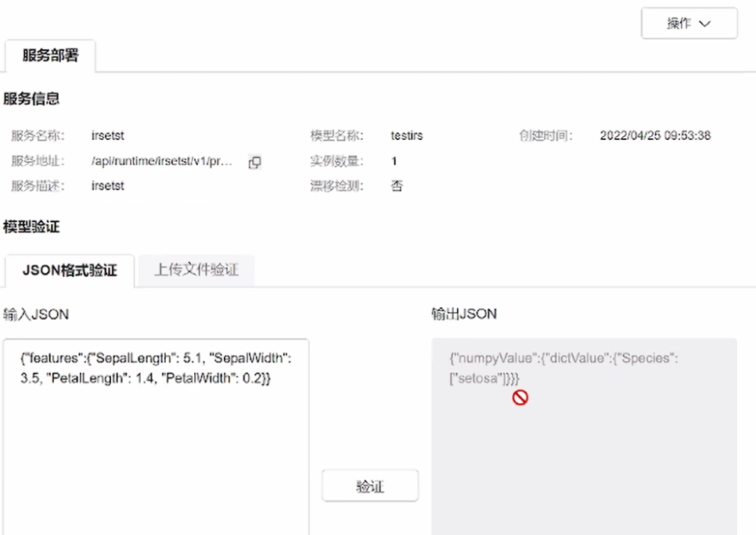The width and height of the screenshot is (756, 535).
Task: Click the 实例数量 value 1
Action: click(394, 161)
